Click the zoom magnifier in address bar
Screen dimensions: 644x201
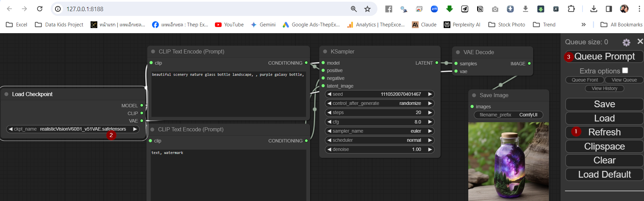[354, 9]
